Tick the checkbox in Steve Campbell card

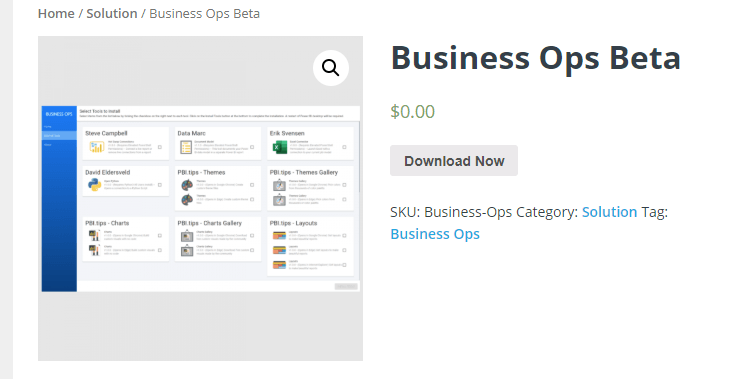pos(160,147)
